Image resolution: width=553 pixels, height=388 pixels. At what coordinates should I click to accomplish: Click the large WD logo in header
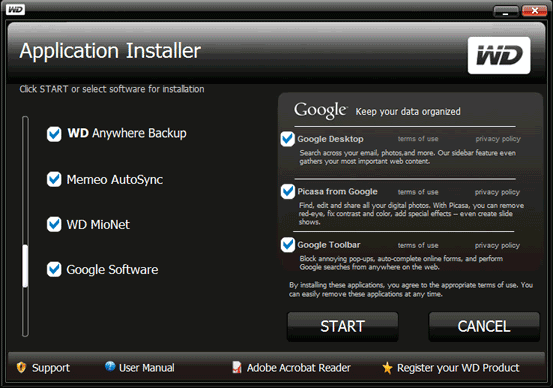tap(499, 55)
